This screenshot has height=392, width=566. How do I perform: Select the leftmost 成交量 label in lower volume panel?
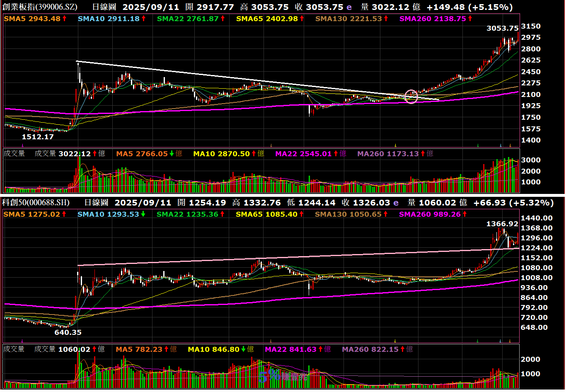click(14, 349)
